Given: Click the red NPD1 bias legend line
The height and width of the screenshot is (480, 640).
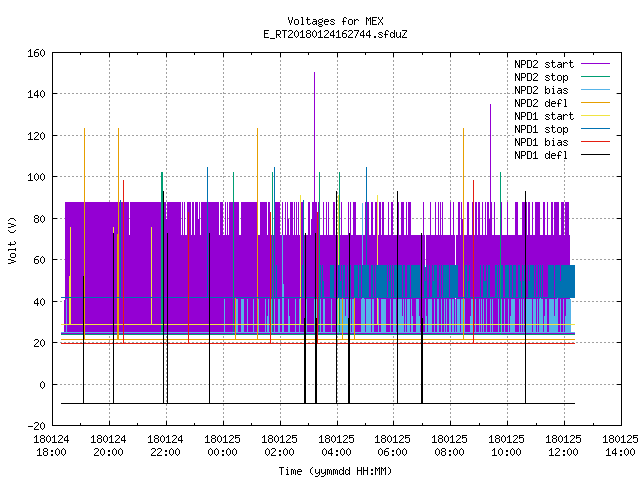Looking at the screenshot, I should pyautogui.click(x=595, y=142).
